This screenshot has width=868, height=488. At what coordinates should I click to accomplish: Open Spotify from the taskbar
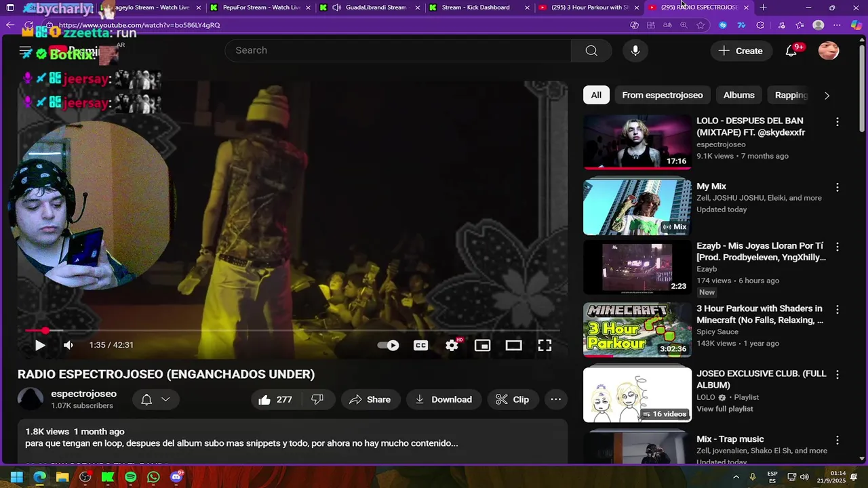[x=130, y=477]
